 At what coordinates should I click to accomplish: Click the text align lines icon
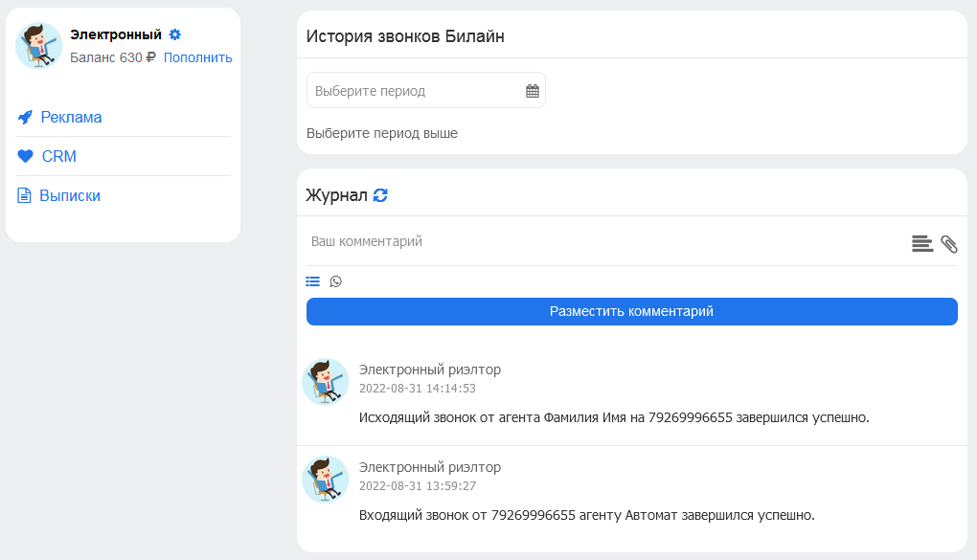click(x=922, y=243)
